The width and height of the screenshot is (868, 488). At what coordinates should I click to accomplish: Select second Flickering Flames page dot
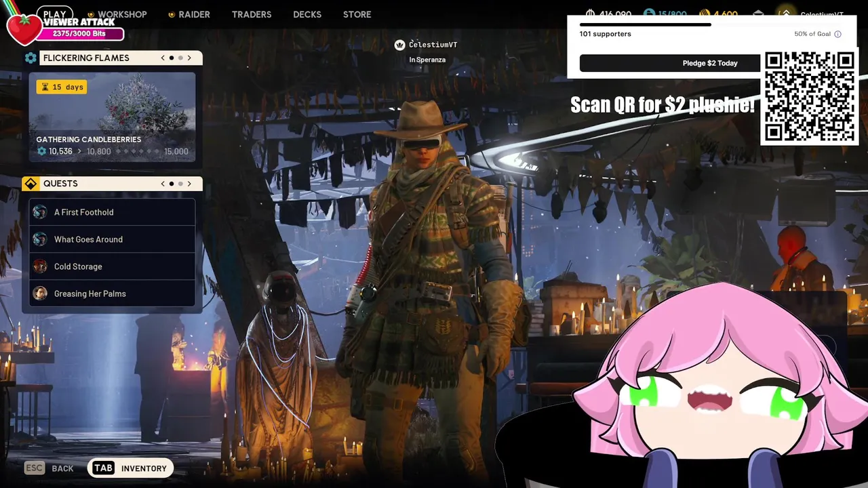(180, 58)
